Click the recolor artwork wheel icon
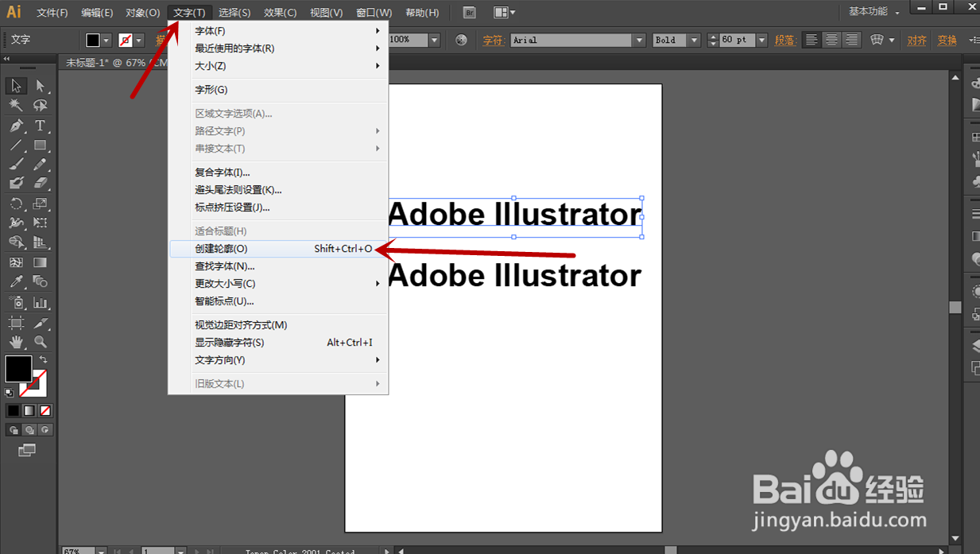 (x=461, y=40)
